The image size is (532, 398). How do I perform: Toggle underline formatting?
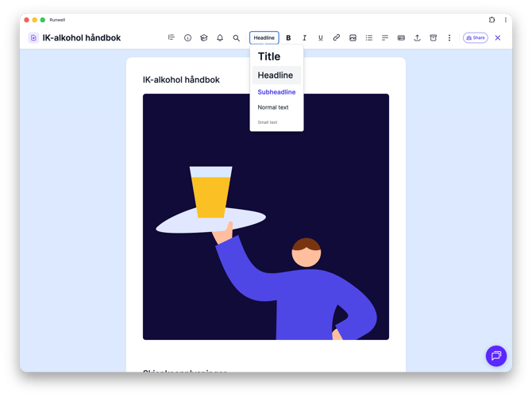point(320,37)
